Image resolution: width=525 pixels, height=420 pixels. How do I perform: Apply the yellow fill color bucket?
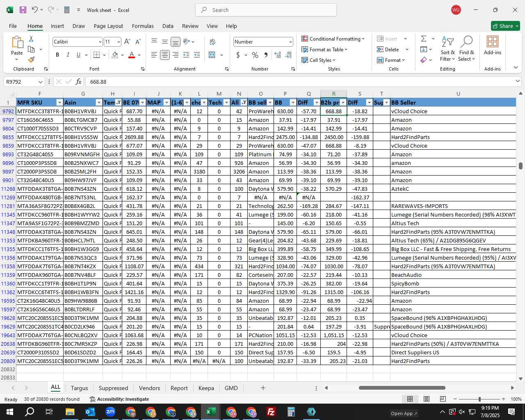coord(115,55)
